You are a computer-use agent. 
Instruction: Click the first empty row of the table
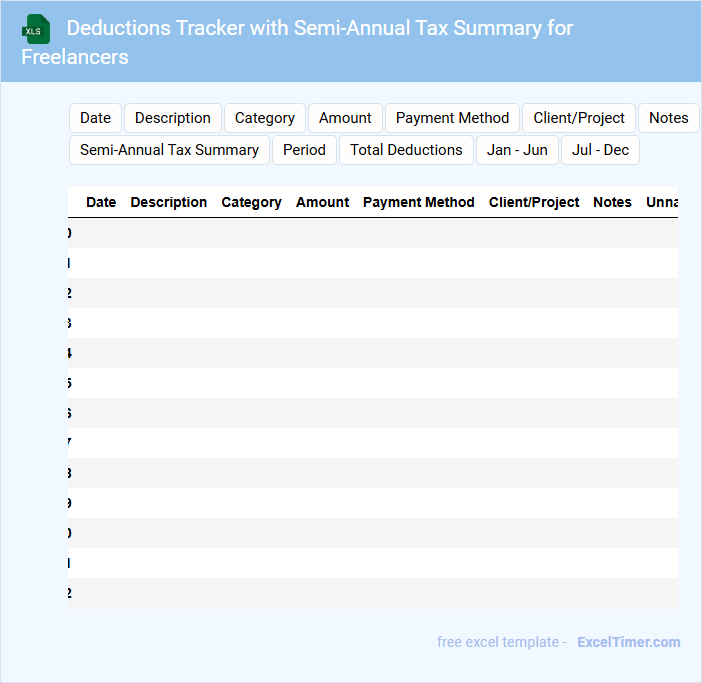pyautogui.click(x=372, y=233)
